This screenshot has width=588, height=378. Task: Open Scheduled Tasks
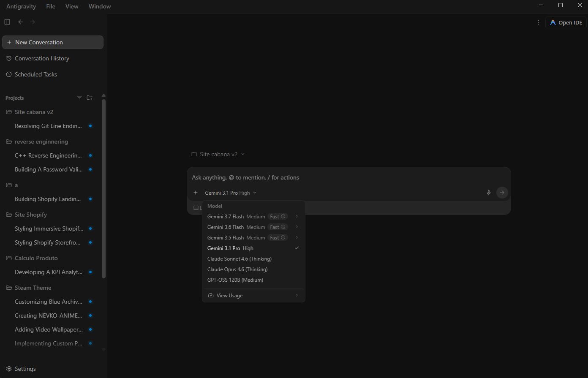click(x=53, y=74)
